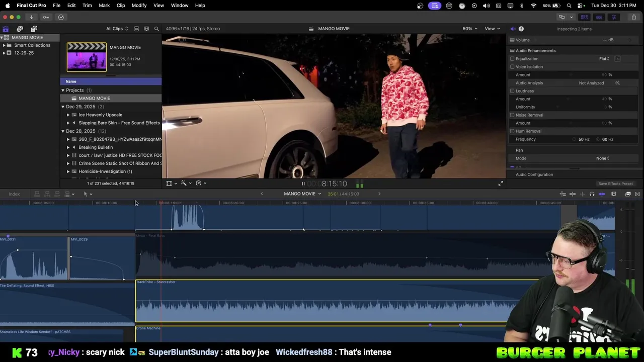Enable the Hum Removal checkbox
The image size is (644, 362).
512,131
